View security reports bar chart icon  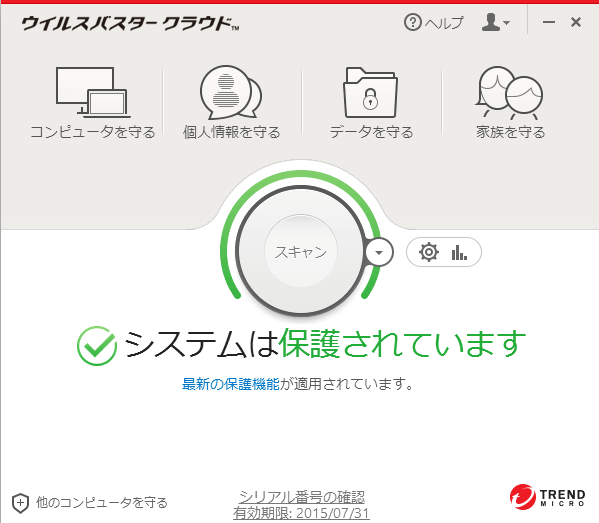click(x=459, y=253)
